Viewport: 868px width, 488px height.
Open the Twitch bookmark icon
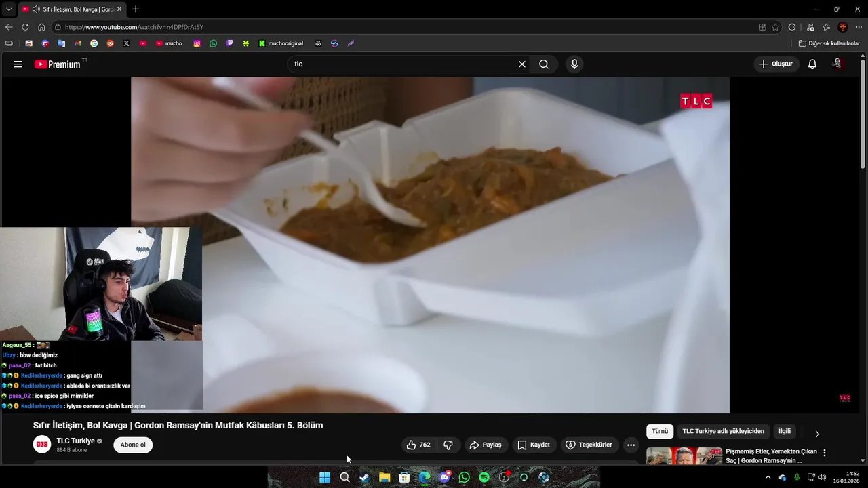click(230, 43)
